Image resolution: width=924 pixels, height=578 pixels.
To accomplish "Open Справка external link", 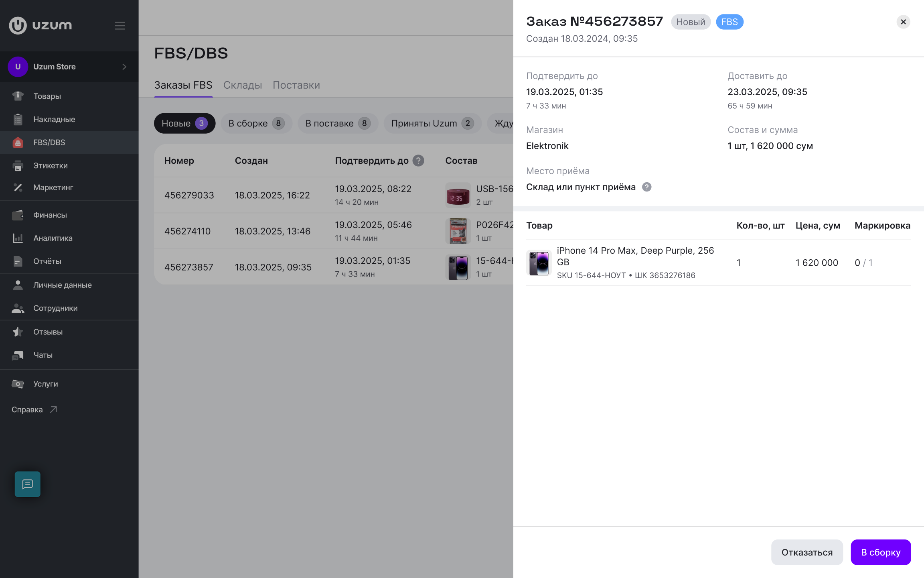I will [34, 409].
